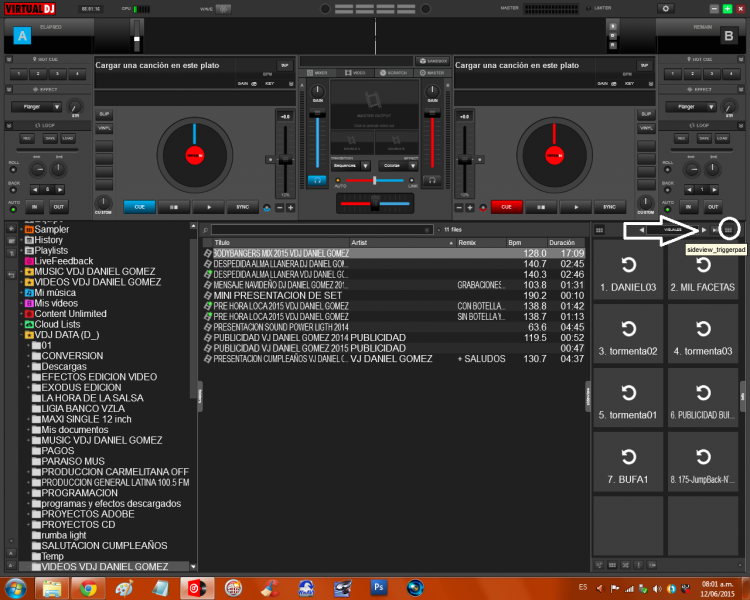The width and height of the screenshot is (750, 600).
Task: Click the deck B master tempo circular icon
Action: (483, 208)
